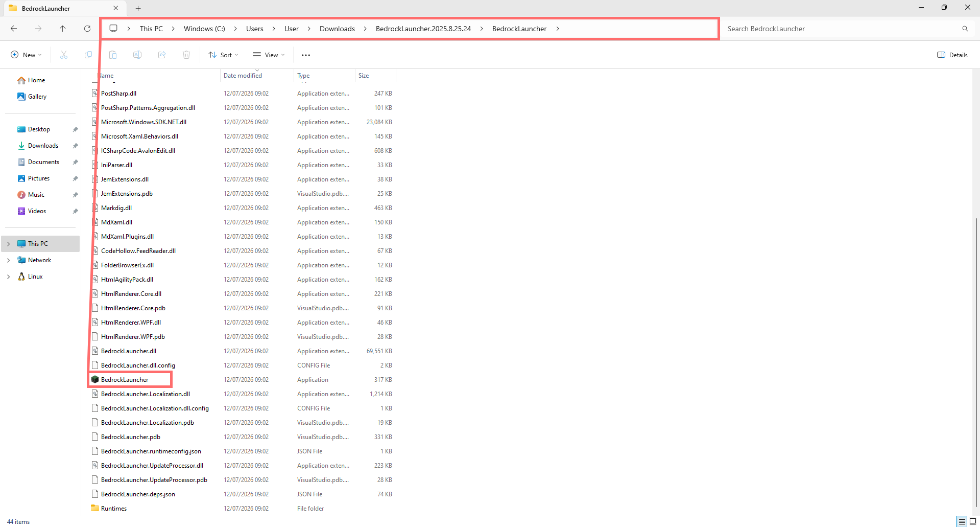Open Gallery in the navigation pane
Image resolution: width=980 pixels, height=527 pixels.
point(37,97)
